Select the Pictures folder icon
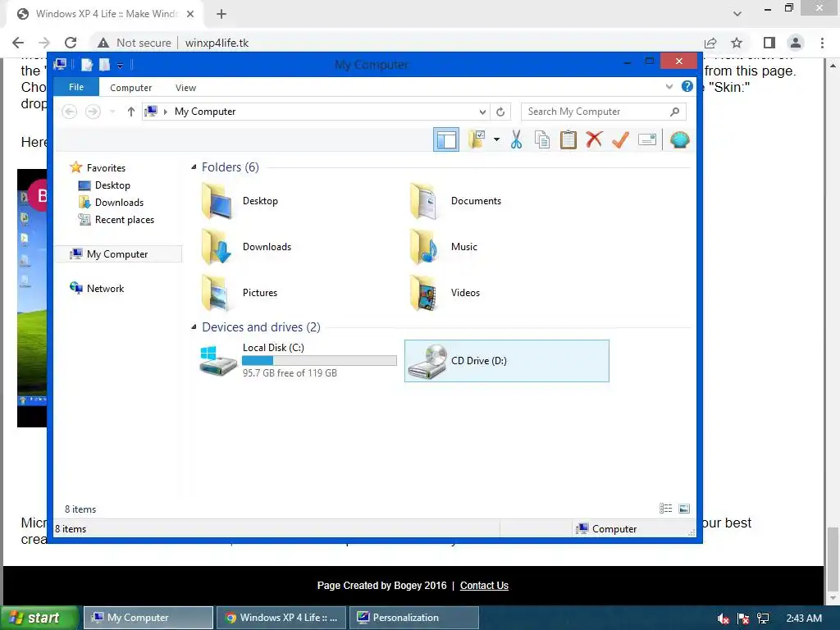The width and height of the screenshot is (840, 630). 217,293
